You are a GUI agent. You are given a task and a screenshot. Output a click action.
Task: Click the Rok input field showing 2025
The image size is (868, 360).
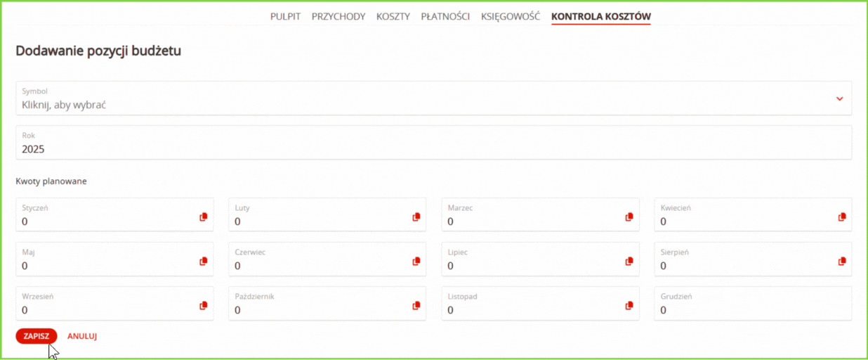point(434,143)
